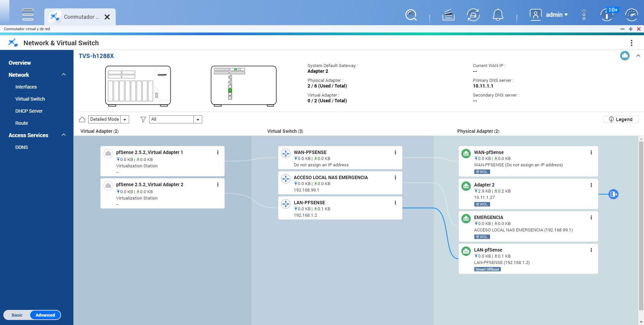
Task: Click the external network icon right of Adapter 2
Action: coord(613,194)
